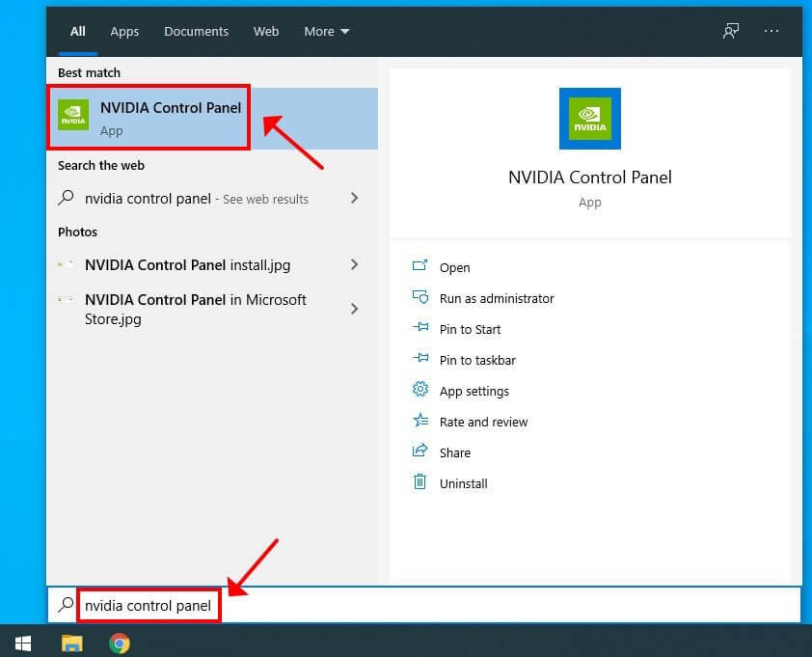
Task: Switch to the All tab
Action: (x=78, y=32)
